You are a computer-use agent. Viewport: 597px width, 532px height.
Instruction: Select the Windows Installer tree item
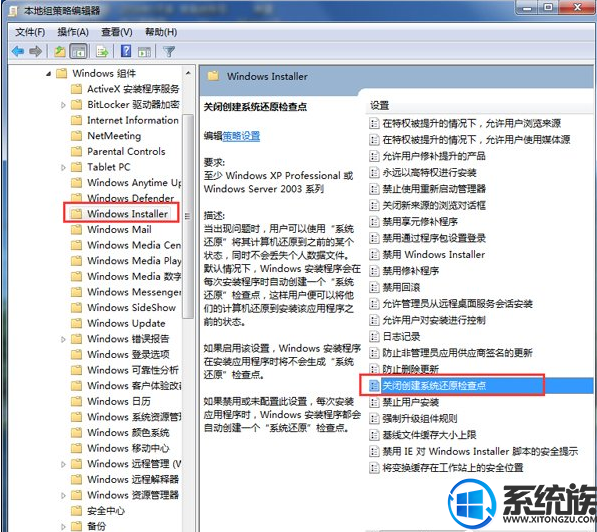(127, 214)
